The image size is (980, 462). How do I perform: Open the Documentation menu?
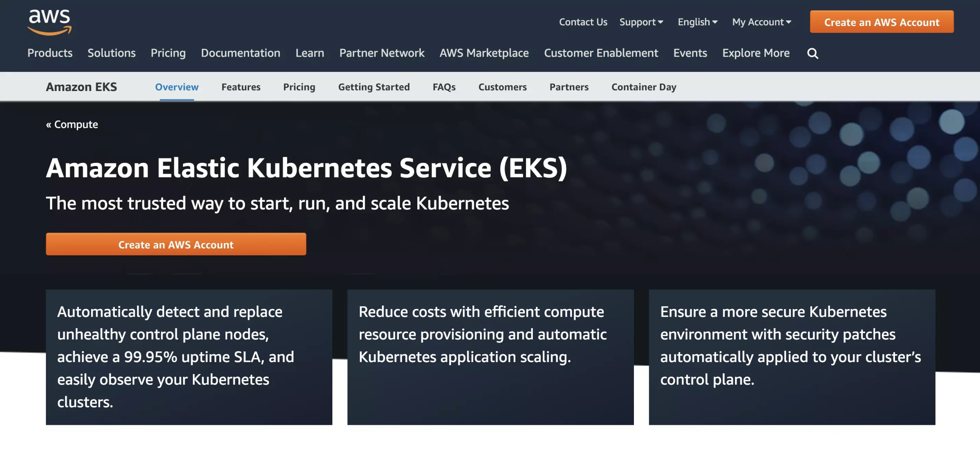(x=240, y=53)
